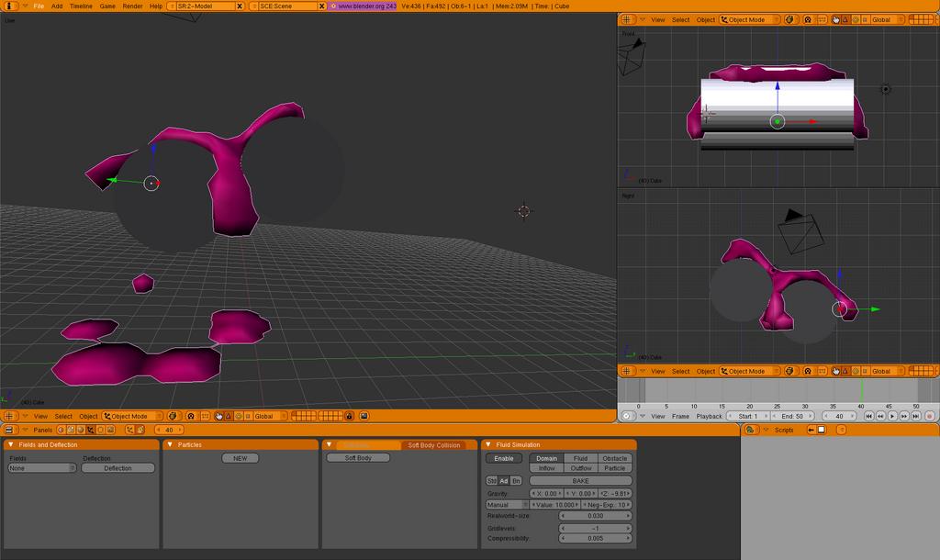Toggle Fluid type in Fluid Simulation
Screen dimensions: 940x560
[x=580, y=458]
